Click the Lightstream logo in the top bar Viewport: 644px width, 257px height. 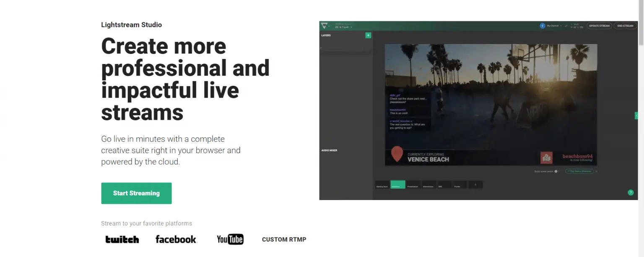click(x=325, y=26)
